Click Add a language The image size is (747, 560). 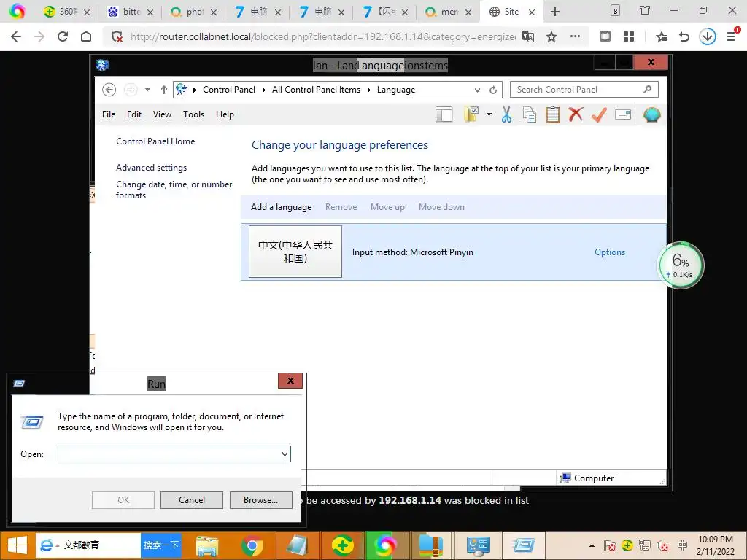tap(281, 207)
